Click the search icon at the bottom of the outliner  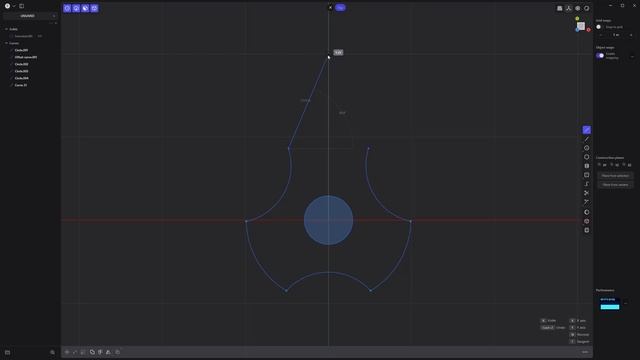coord(52,352)
